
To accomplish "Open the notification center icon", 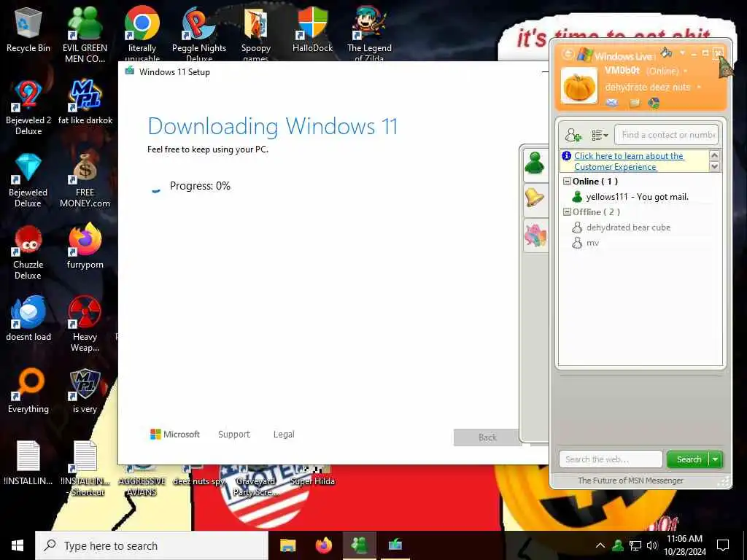I will pyautogui.click(x=723, y=545).
